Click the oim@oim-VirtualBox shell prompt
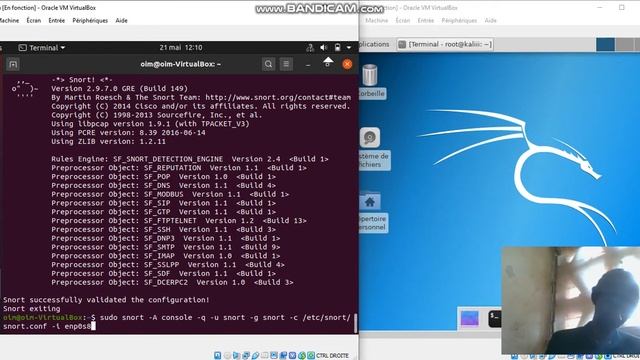This screenshot has width=640, height=360. pos(49,318)
